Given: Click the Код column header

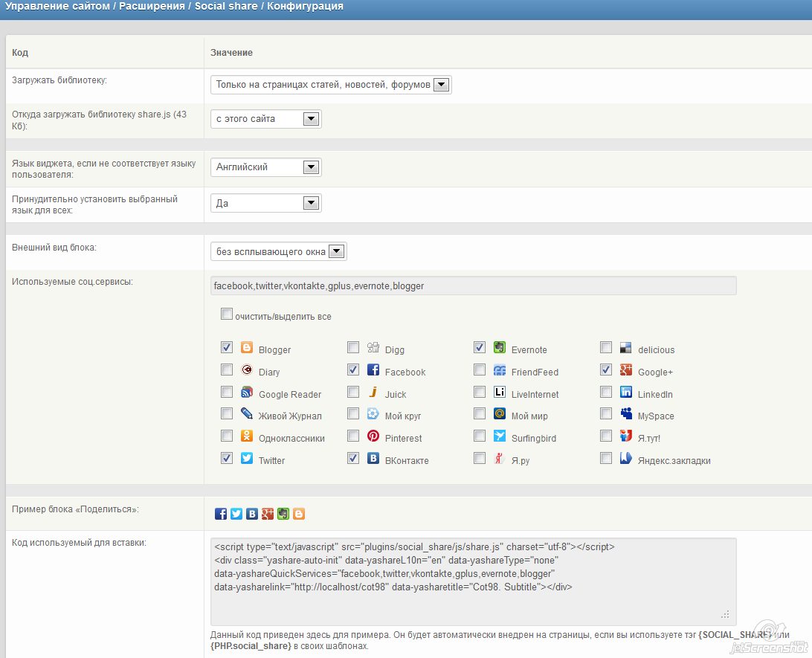Looking at the screenshot, I should pyautogui.click(x=20, y=53).
